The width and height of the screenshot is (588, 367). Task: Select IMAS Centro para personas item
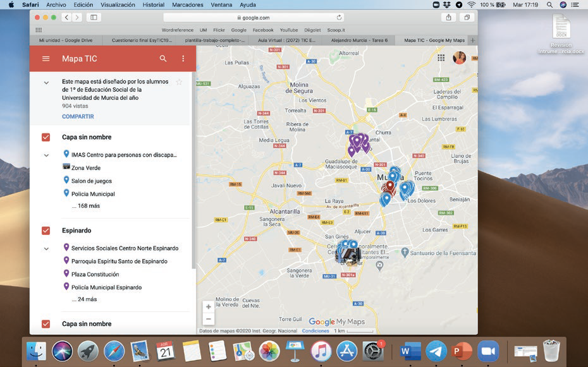(124, 155)
